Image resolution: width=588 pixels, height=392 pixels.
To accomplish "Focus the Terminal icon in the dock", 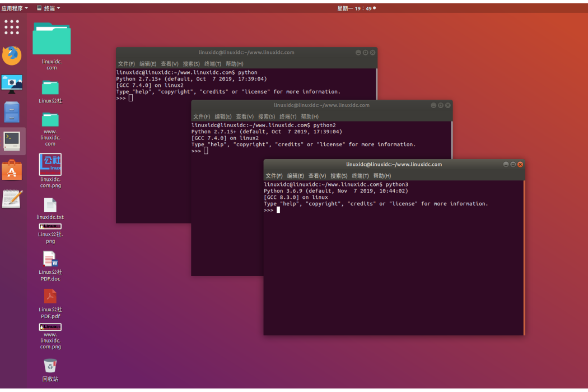I will (12, 141).
